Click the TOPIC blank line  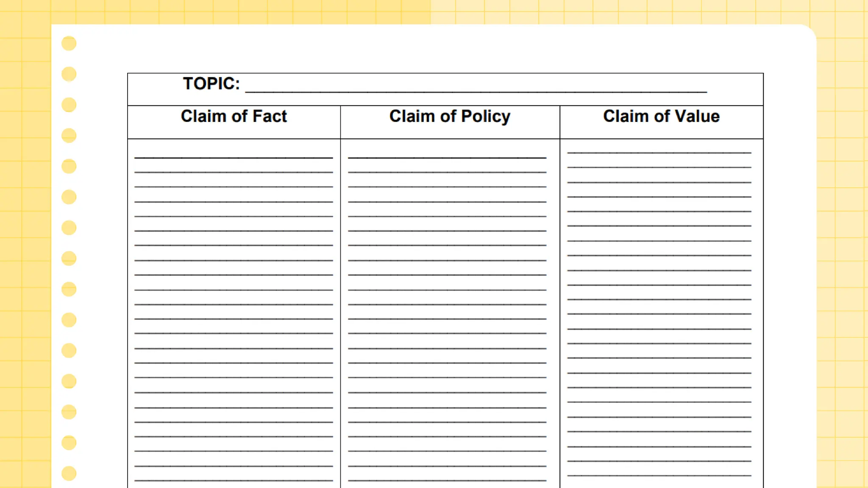click(x=476, y=91)
